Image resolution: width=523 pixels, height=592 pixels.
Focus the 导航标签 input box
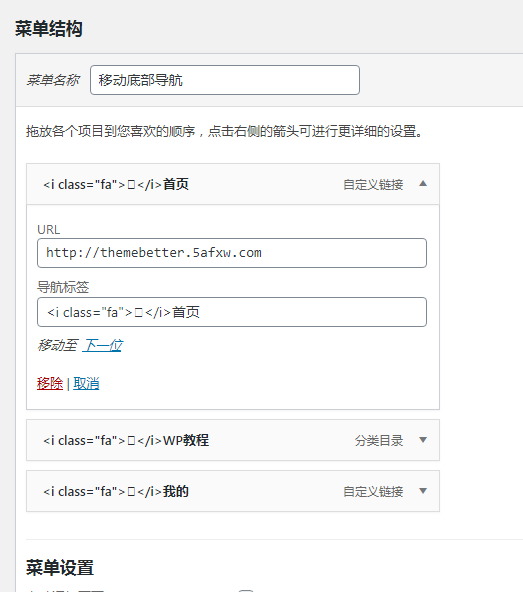232,312
